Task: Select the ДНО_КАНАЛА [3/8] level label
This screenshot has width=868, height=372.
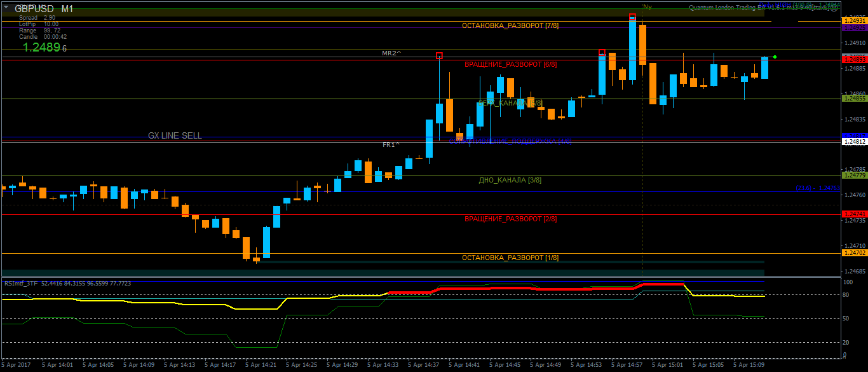Action: tap(510, 180)
